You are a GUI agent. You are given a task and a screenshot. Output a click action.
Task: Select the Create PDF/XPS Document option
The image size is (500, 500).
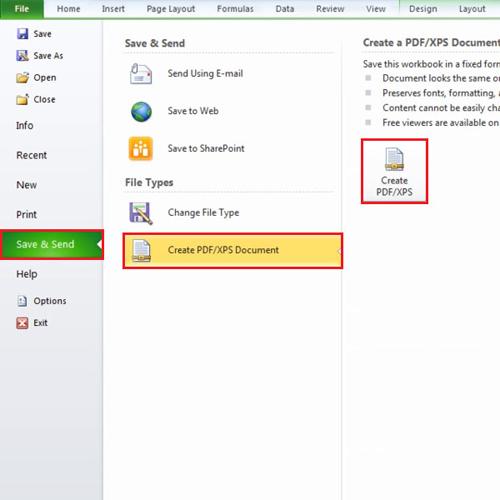coord(233,251)
